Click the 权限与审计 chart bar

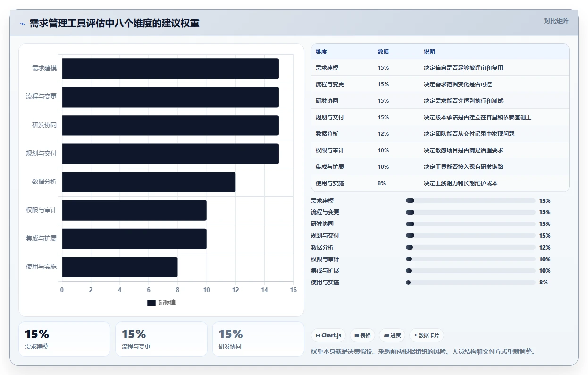point(134,210)
